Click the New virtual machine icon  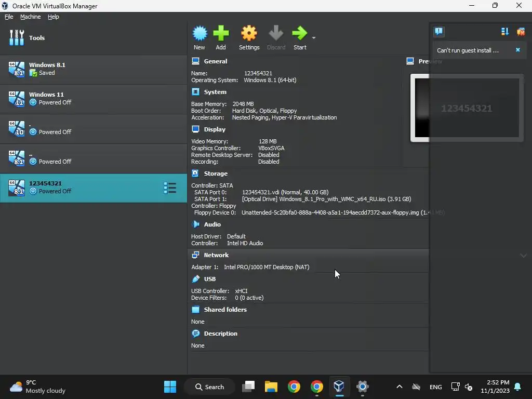pos(199,37)
